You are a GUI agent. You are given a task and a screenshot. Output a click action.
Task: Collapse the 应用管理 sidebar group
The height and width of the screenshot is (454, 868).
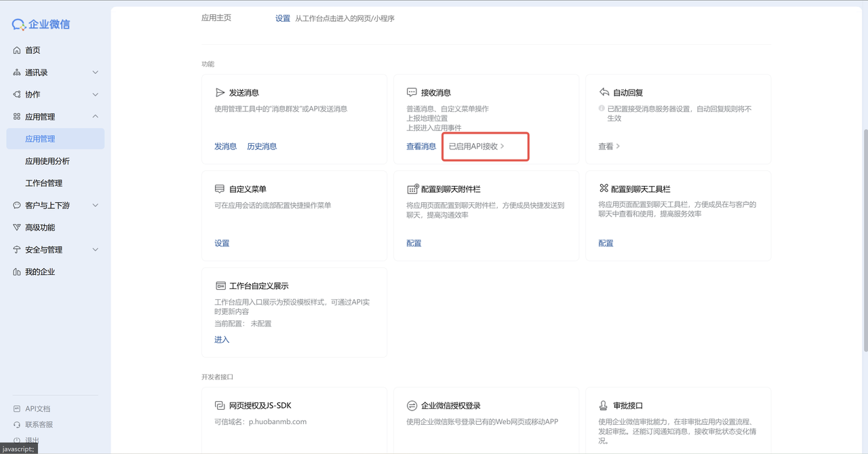95,117
